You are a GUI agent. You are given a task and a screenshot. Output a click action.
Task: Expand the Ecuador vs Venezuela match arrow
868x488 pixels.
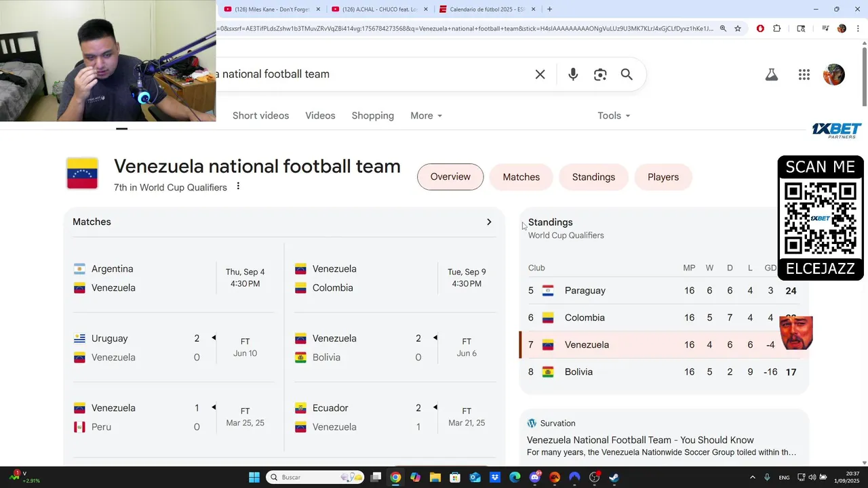[435, 407]
